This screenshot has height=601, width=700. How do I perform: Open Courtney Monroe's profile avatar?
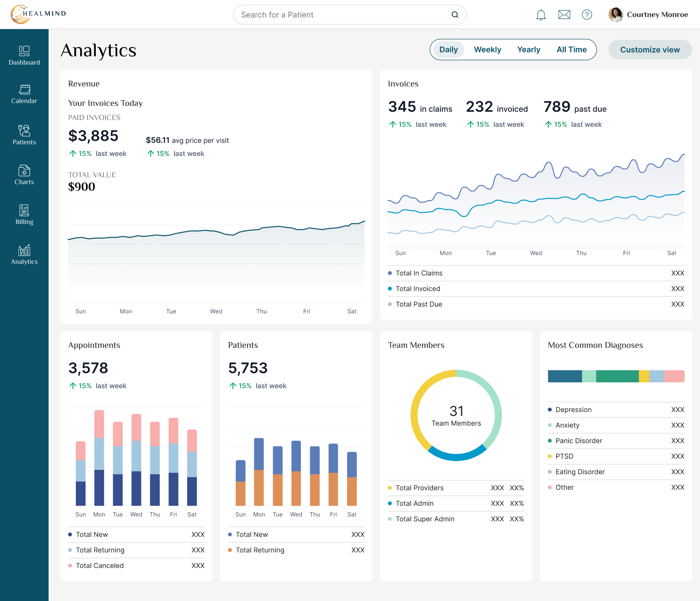616,15
